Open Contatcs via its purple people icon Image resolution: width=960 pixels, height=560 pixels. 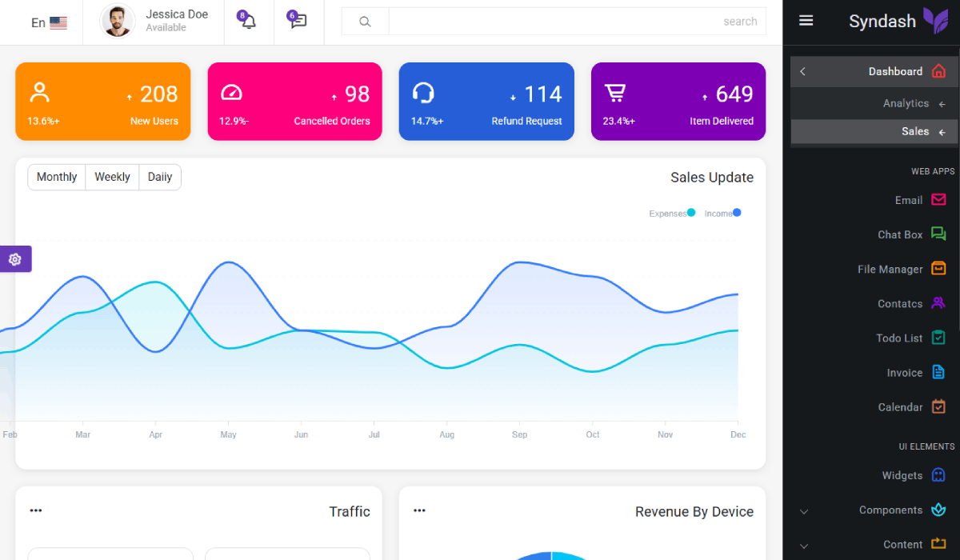coord(939,303)
